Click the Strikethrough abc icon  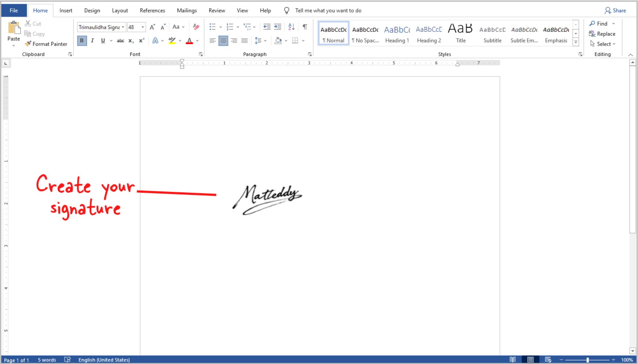point(120,41)
